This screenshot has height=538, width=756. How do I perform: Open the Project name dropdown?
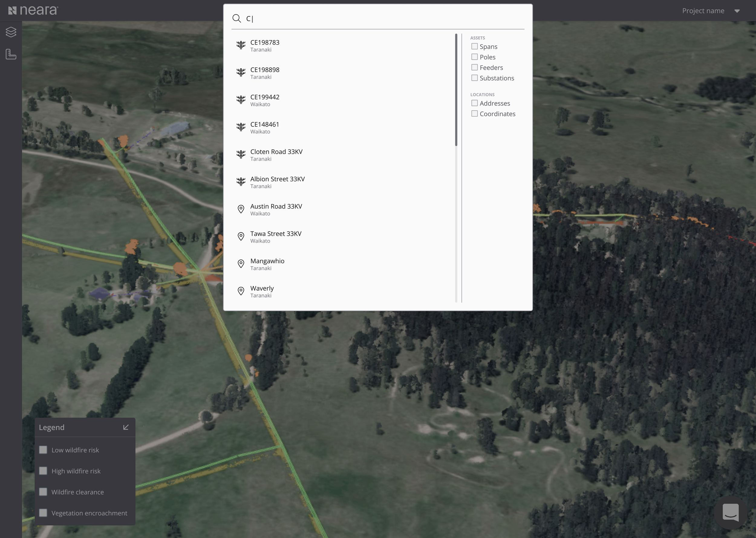(x=703, y=11)
